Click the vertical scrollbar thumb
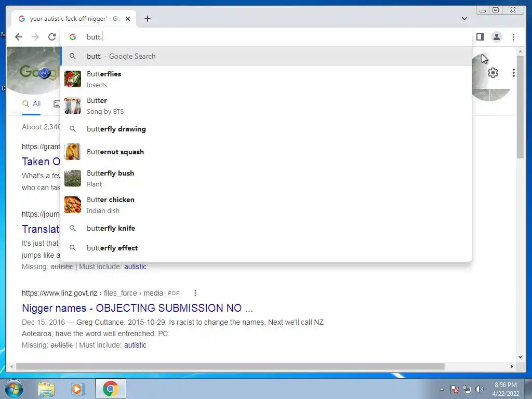 tap(521, 107)
